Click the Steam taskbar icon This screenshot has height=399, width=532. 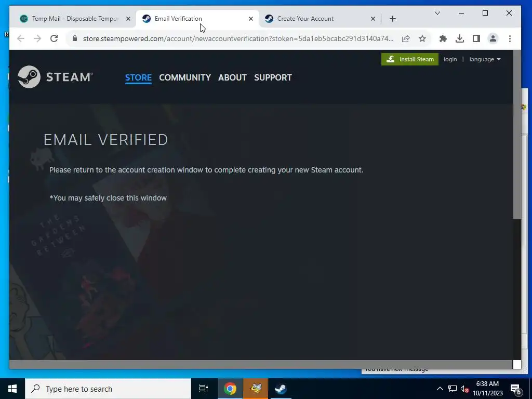281,389
